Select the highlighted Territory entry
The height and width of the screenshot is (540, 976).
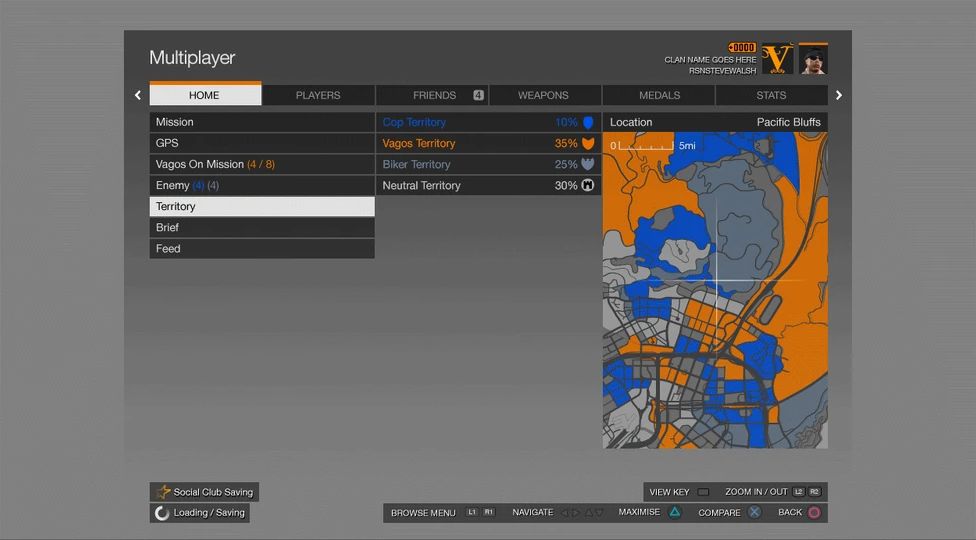tap(262, 207)
